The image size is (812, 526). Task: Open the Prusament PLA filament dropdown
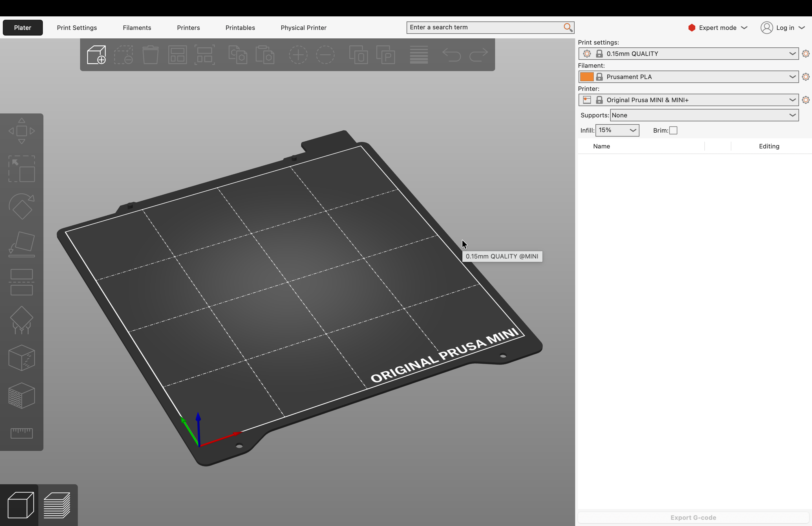(x=688, y=77)
